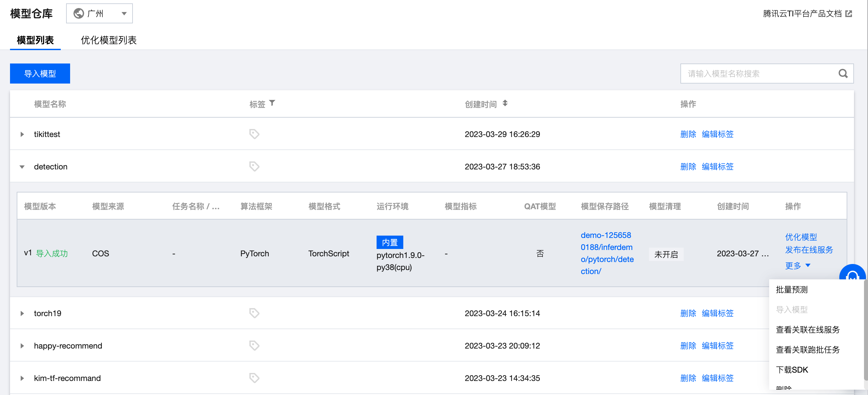Click the 导入模型 button

40,74
